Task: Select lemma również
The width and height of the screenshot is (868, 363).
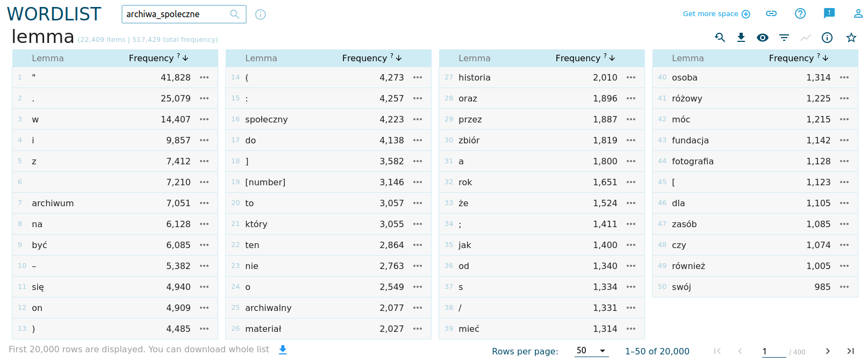Action: (x=688, y=266)
